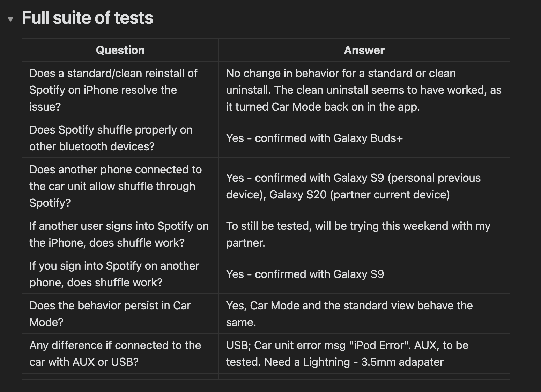Click the answer cell mentioning only Galaxy S9

click(x=364, y=274)
